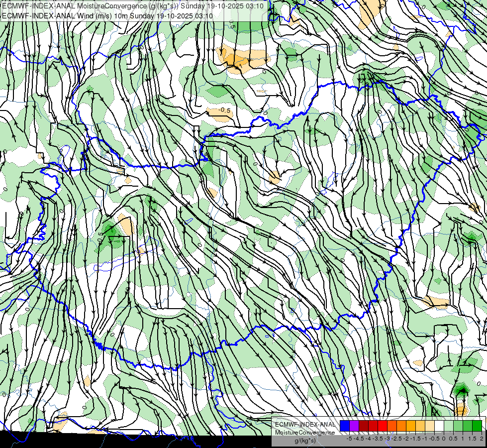Choose the orange swatch between -2.5 and -2

click(401, 426)
